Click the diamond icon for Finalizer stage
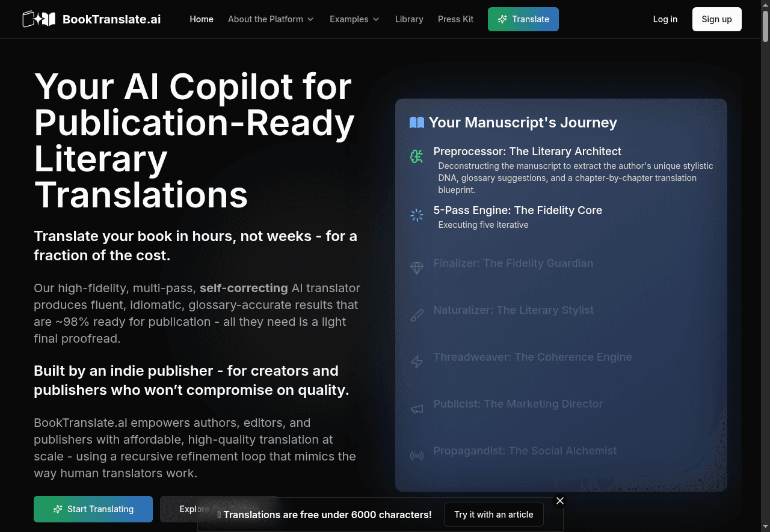Image resolution: width=770 pixels, height=532 pixels. point(416,268)
